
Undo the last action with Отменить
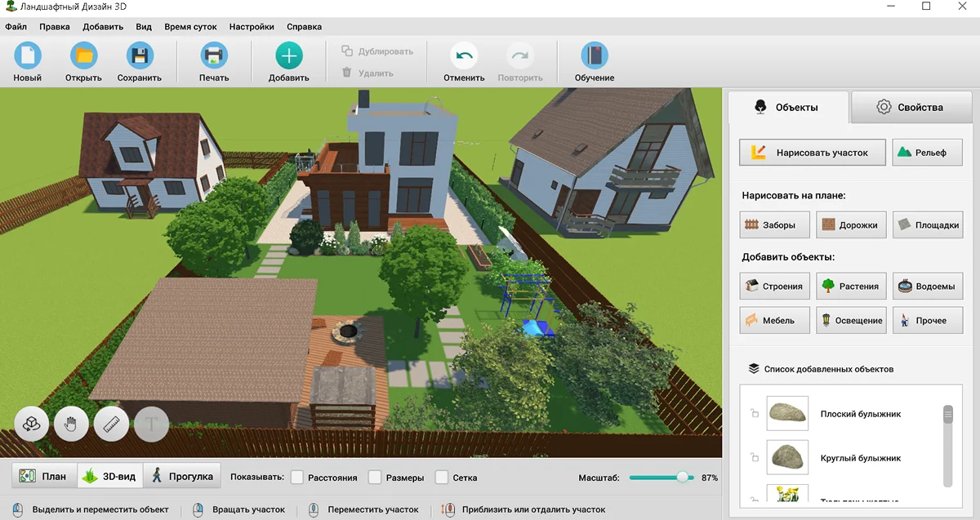tap(464, 56)
